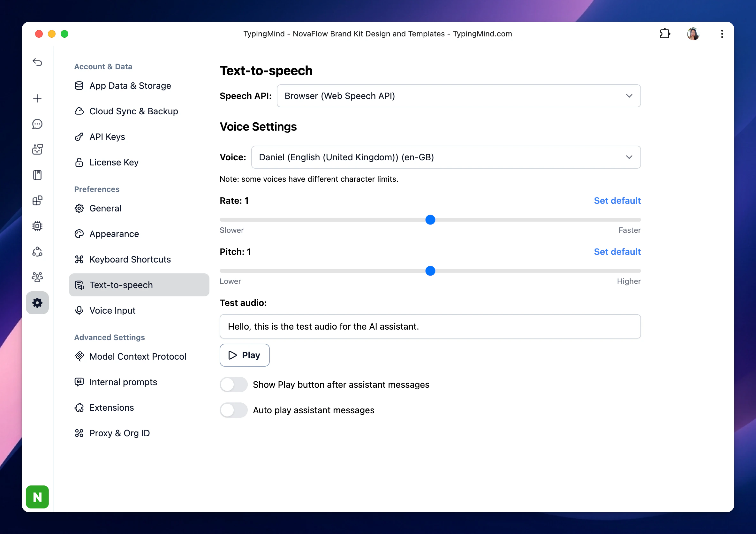Open the chats bubble icon

(x=37, y=124)
